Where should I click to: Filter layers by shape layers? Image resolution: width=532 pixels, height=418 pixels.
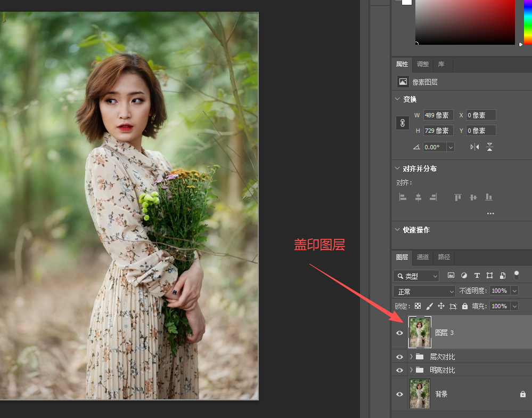pyautogui.click(x=489, y=276)
